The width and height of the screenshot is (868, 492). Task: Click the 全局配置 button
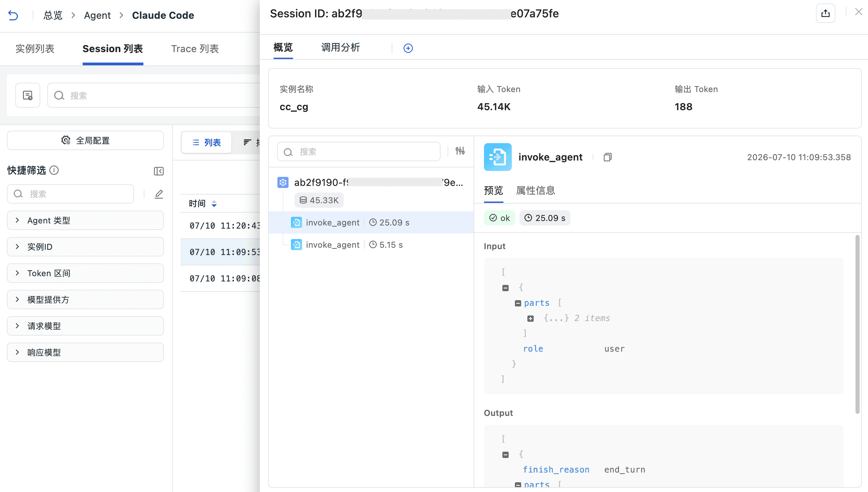[x=85, y=140]
